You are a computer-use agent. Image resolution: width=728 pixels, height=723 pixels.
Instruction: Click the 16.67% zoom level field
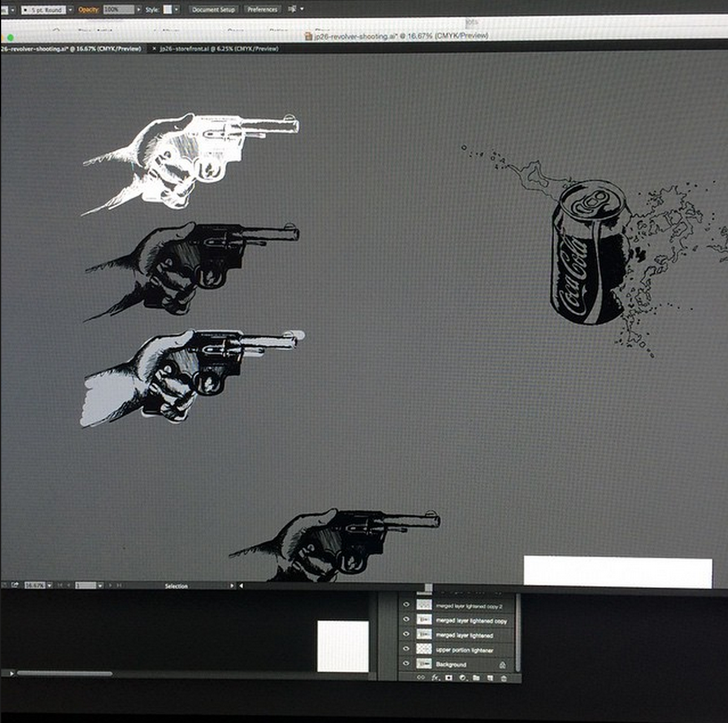click(35, 586)
